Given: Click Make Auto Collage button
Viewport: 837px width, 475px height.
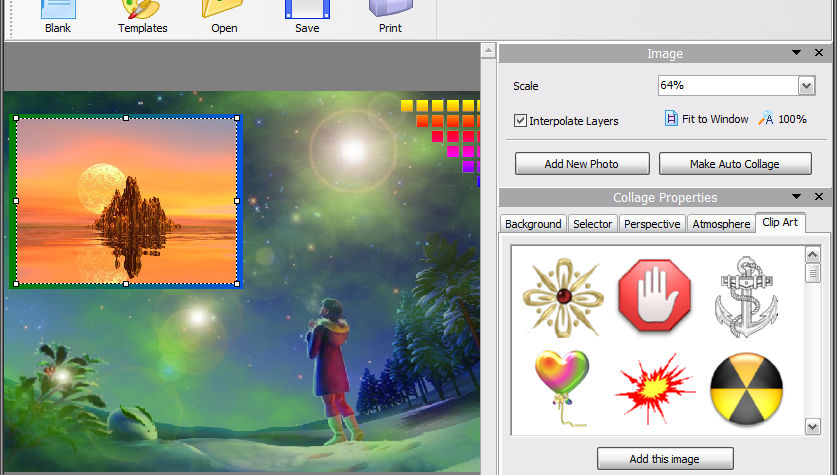Looking at the screenshot, I should [x=735, y=164].
